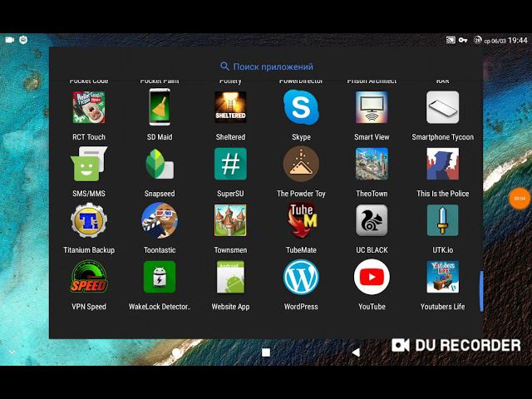The height and width of the screenshot is (399, 532).
Task: Open the UC BLACK browser
Action: pos(372,220)
